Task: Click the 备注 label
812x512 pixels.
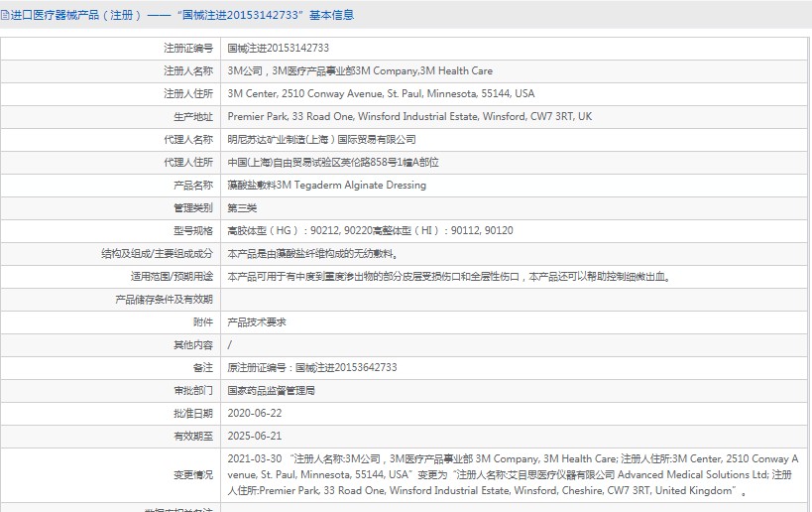Action: (x=203, y=367)
